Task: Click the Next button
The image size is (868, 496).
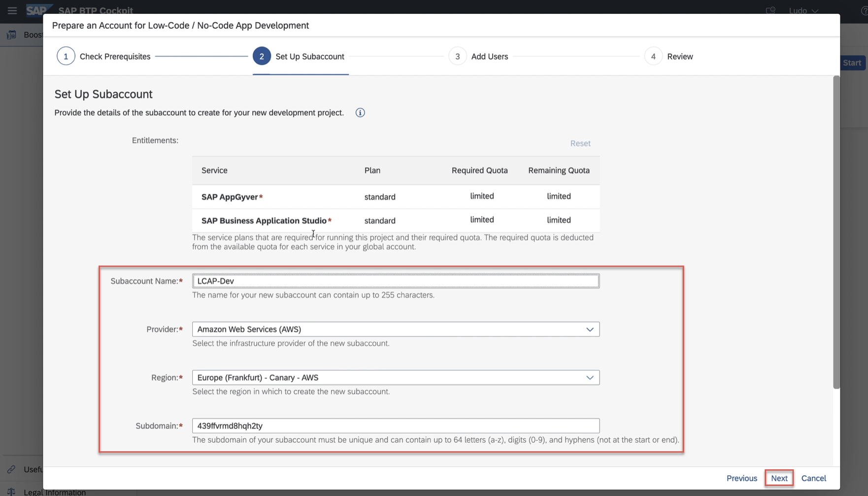Action: 779,478
